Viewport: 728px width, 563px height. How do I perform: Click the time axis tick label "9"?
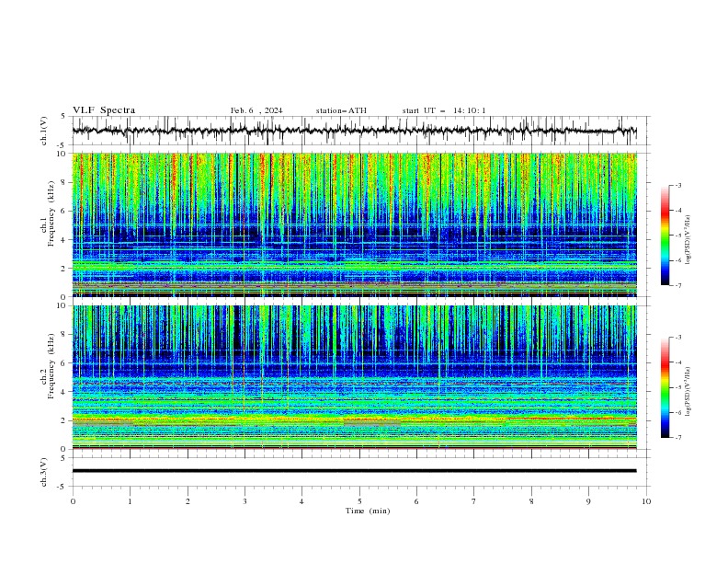coord(588,501)
